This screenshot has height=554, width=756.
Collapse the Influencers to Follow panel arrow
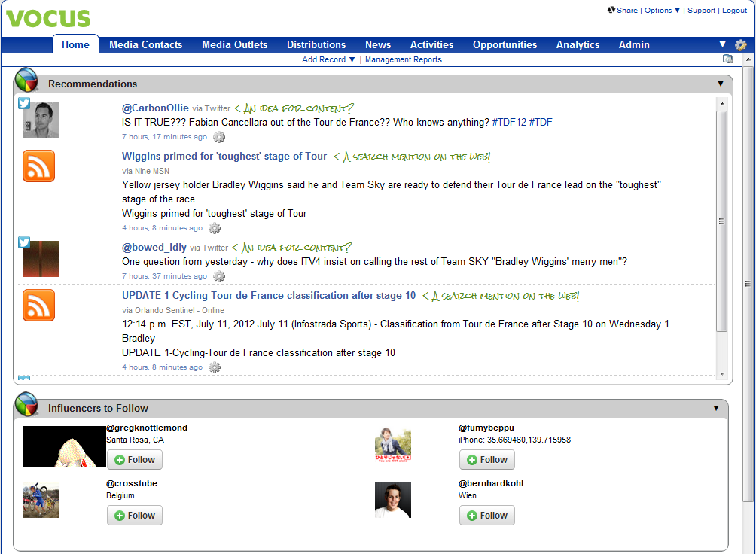(716, 409)
